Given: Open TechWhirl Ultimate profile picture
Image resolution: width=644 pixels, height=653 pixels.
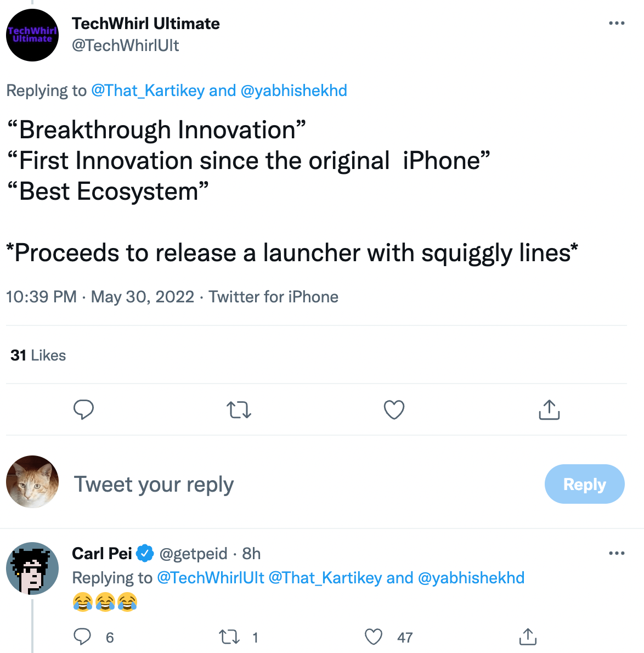Looking at the screenshot, I should click(x=32, y=35).
